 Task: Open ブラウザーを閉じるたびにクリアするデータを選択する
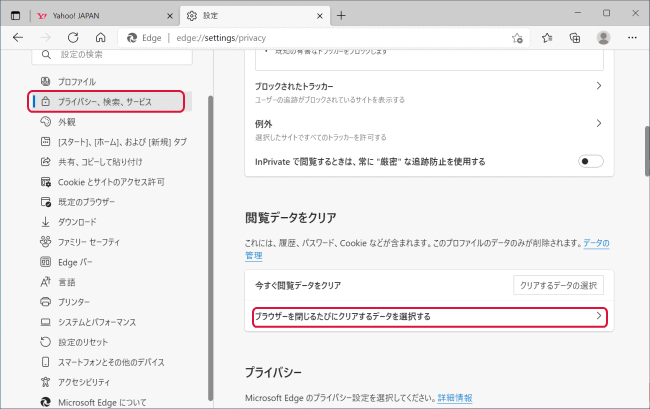(430, 317)
